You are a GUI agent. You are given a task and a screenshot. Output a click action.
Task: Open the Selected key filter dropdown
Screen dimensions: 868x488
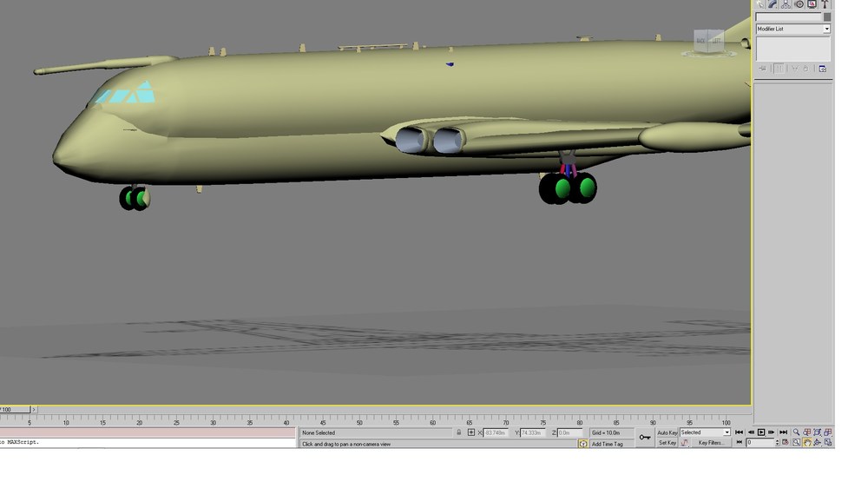click(705, 432)
